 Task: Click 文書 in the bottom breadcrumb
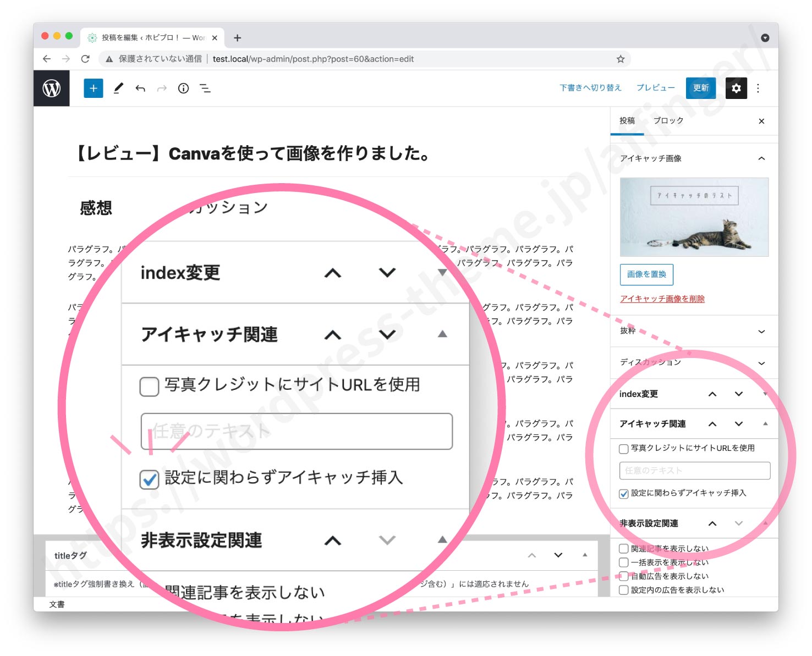pyautogui.click(x=57, y=604)
